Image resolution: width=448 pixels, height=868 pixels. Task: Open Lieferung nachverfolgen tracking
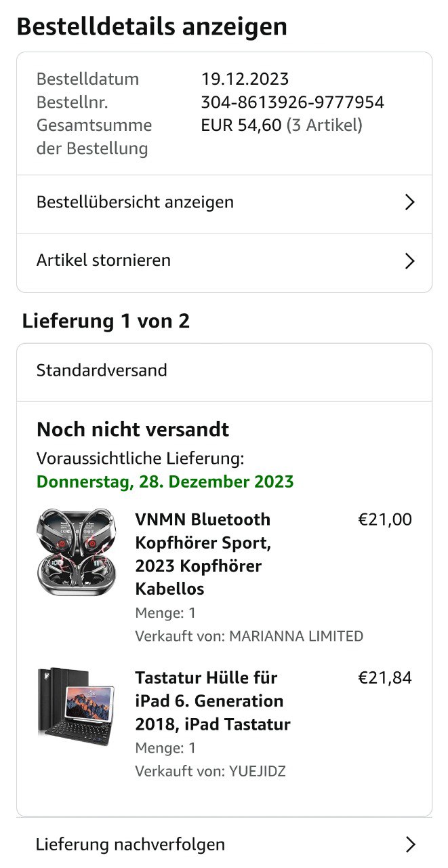pos(130,844)
